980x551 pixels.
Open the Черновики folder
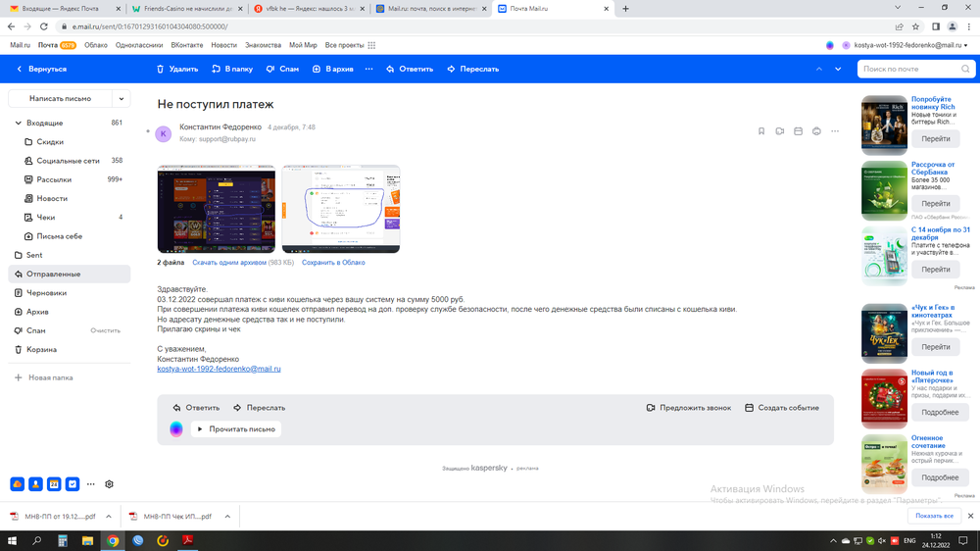click(x=46, y=293)
